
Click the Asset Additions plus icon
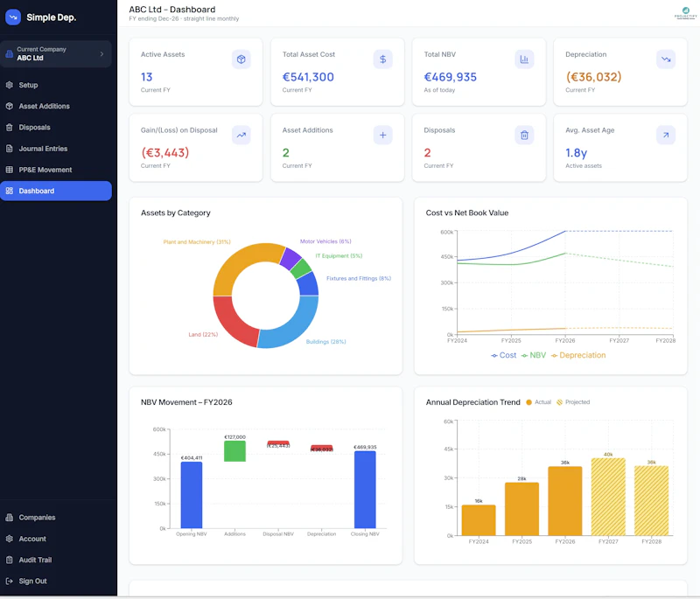click(382, 136)
